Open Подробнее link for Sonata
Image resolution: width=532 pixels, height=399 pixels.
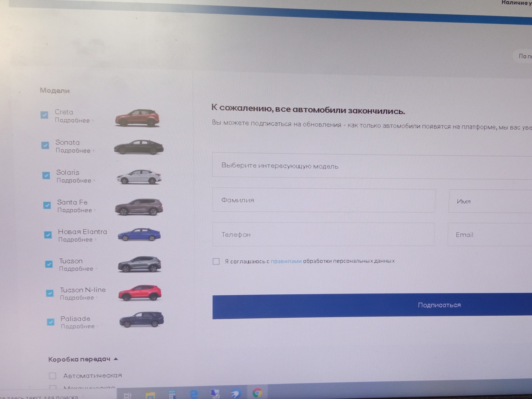73,151
